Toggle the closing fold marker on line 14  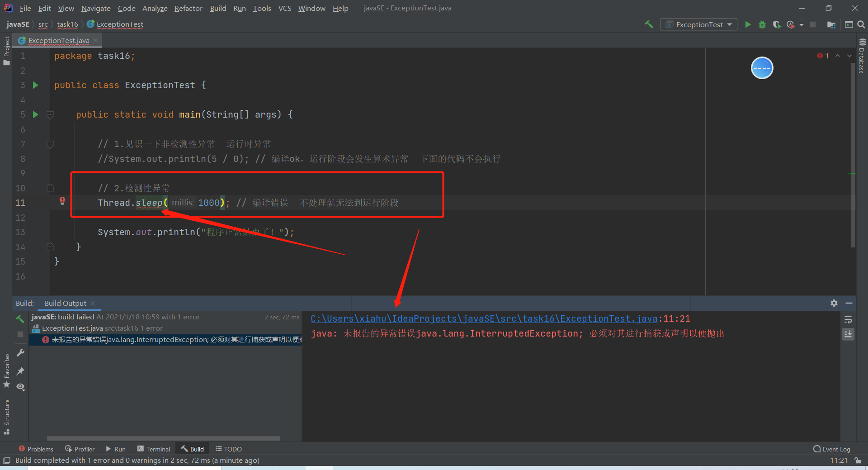point(50,247)
